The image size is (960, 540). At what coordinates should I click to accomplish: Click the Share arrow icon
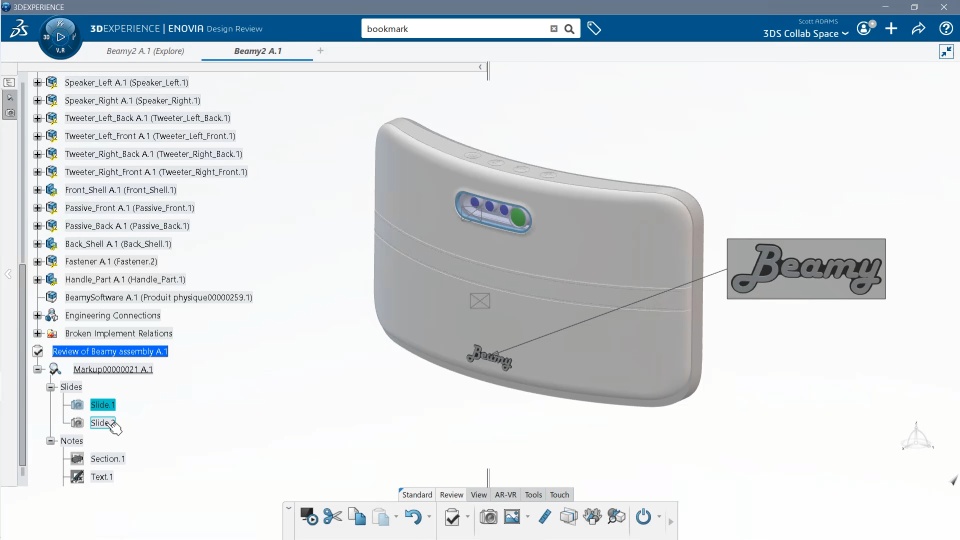coord(918,28)
